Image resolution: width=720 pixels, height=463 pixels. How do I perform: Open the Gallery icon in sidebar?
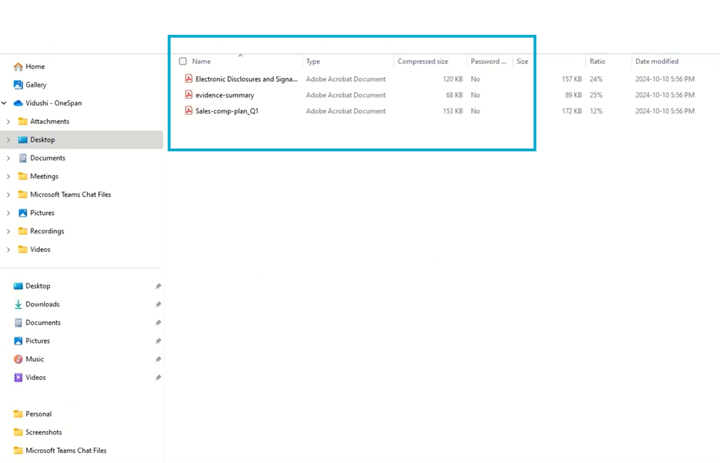pos(18,85)
